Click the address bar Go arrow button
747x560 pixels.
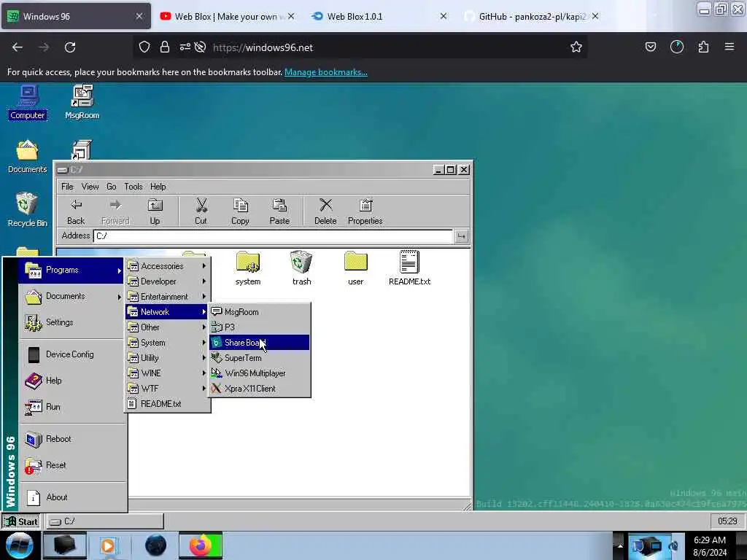point(461,236)
